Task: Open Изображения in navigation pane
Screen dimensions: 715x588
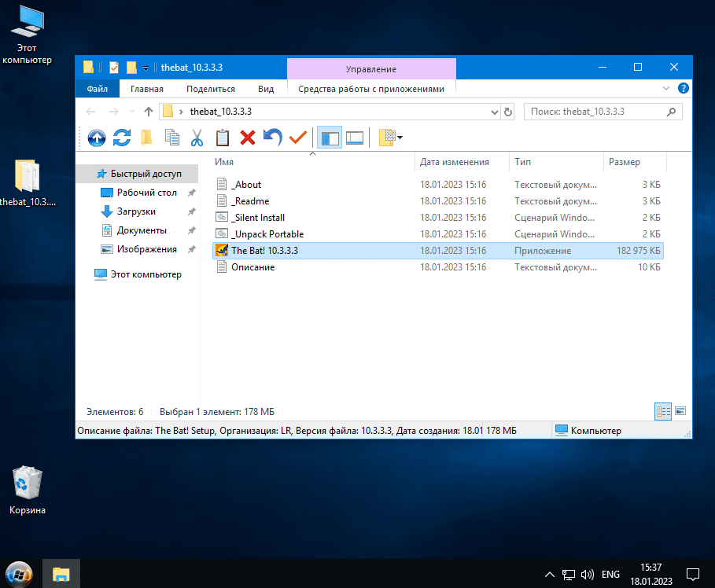Action: (x=146, y=249)
